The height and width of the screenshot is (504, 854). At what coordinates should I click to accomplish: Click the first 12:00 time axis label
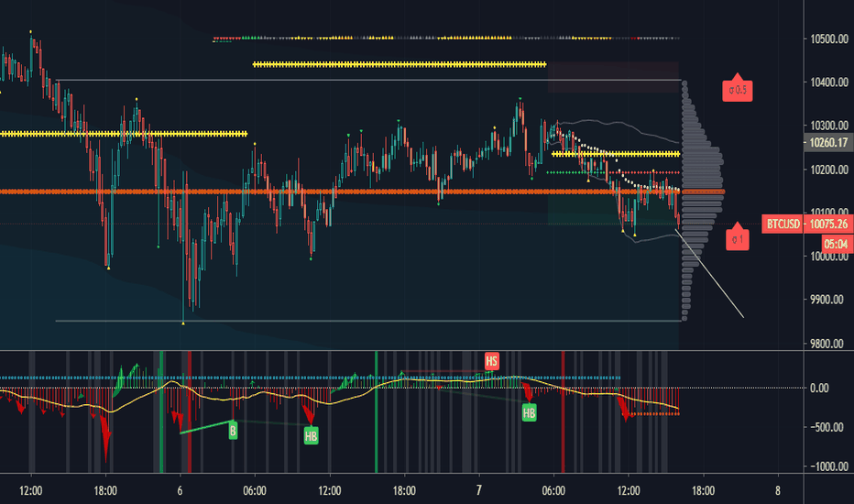click(30, 490)
